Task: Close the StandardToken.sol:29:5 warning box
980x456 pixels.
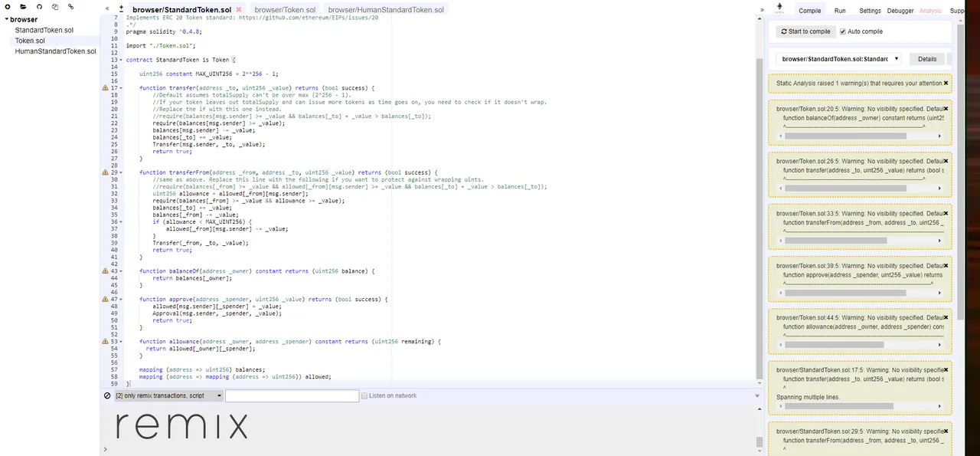Action: click(x=946, y=431)
